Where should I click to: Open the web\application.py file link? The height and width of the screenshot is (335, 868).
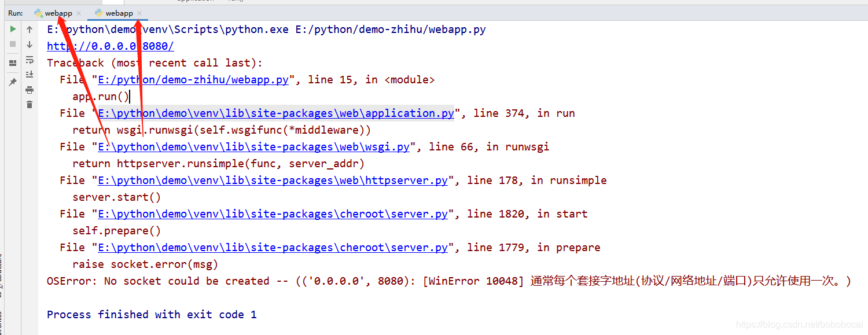pos(276,113)
